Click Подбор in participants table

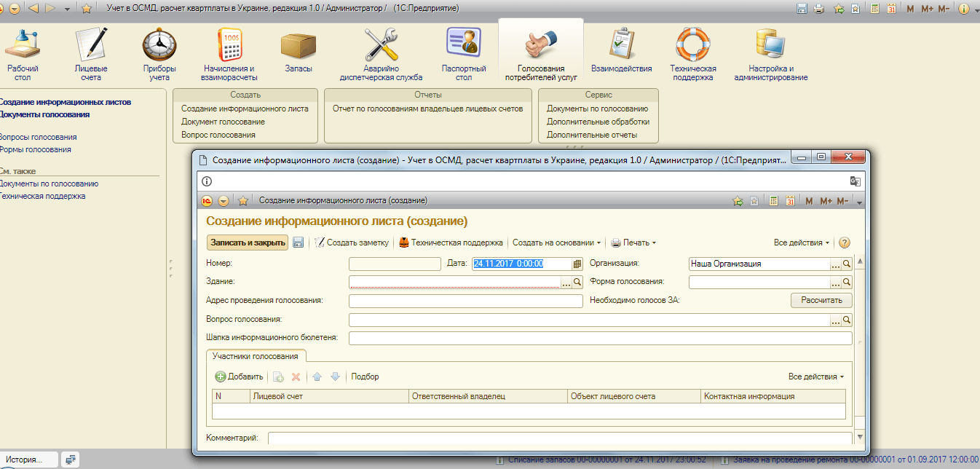[x=365, y=377]
